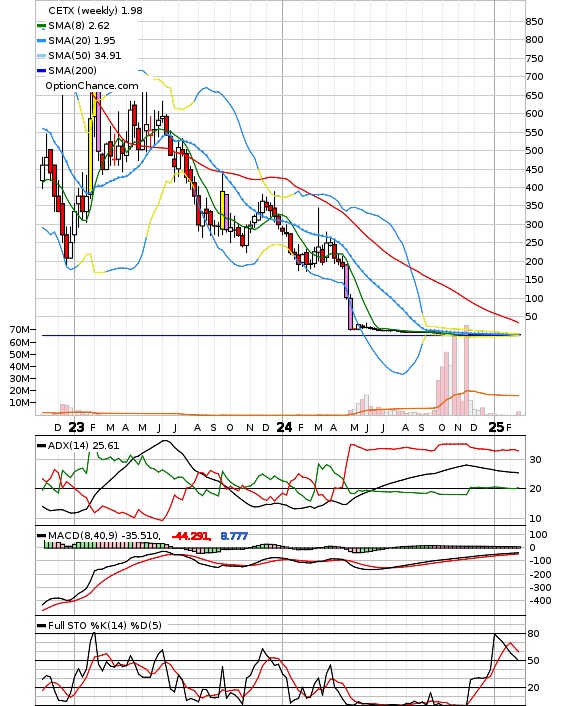Click the 25 year marker on time axis
Screen dimensions: 566x706
pyautogui.click(x=496, y=427)
